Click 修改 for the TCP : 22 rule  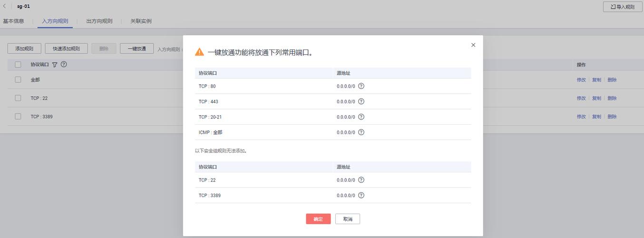[x=581, y=98]
